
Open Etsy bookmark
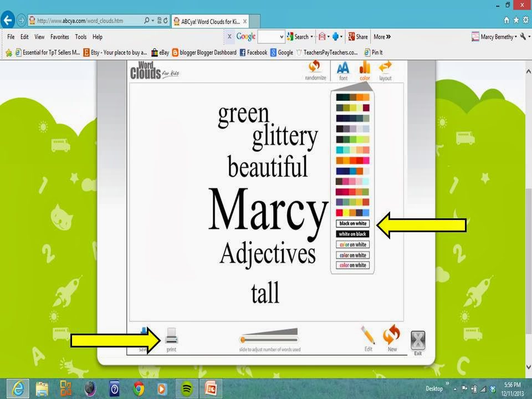(x=115, y=52)
